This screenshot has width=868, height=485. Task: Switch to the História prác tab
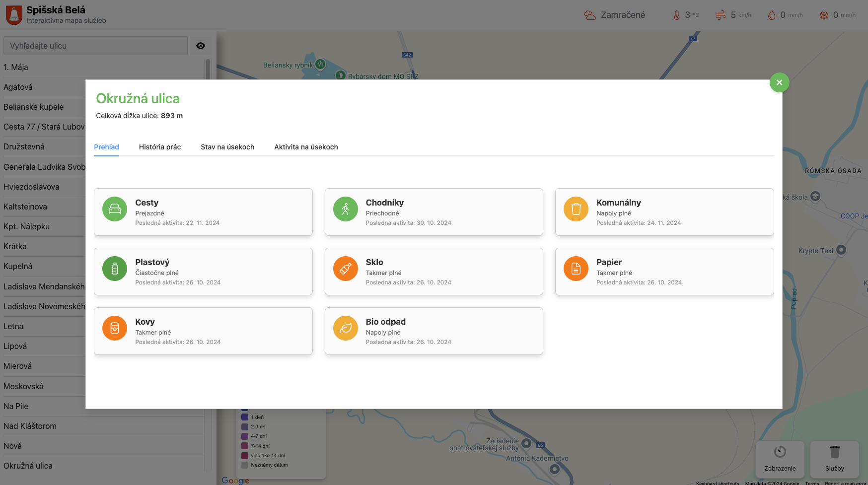tap(160, 147)
